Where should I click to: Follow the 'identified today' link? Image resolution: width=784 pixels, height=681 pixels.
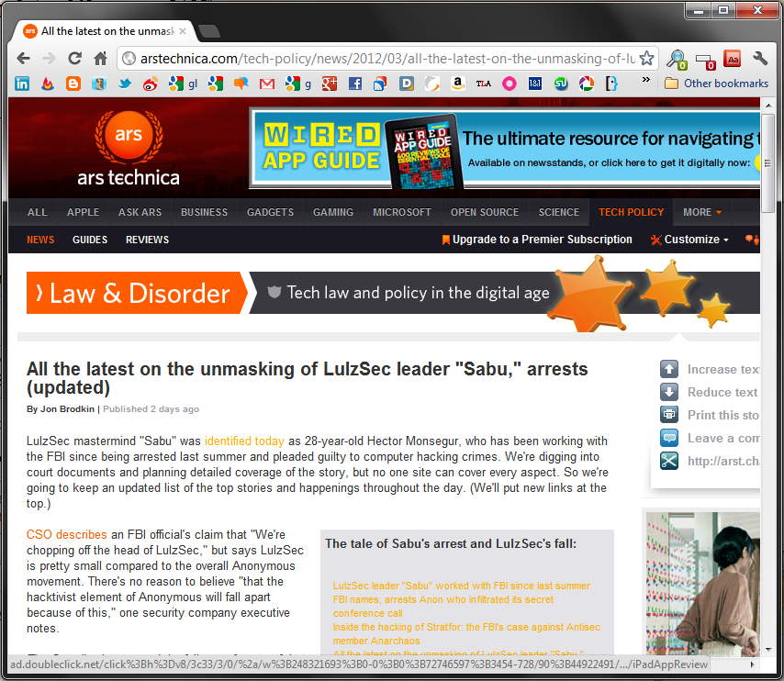(x=244, y=441)
